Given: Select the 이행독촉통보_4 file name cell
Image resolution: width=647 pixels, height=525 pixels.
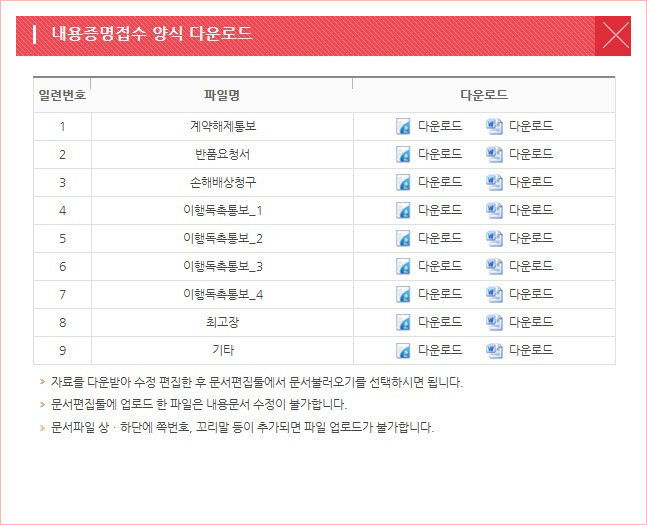Looking at the screenshot, I should (222, 295).
